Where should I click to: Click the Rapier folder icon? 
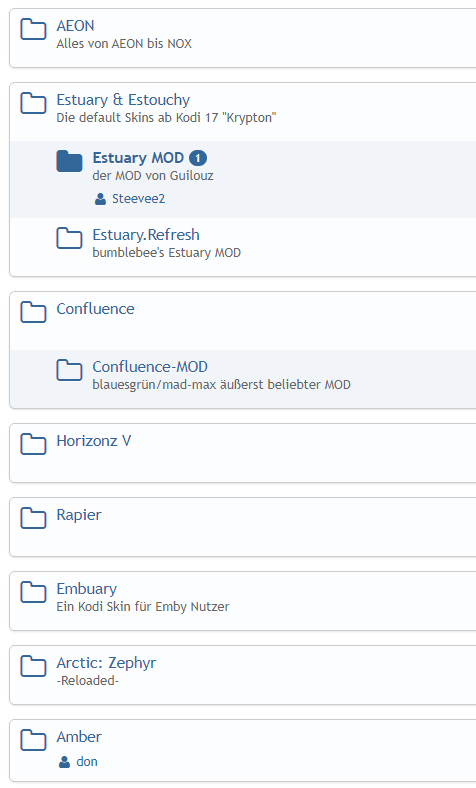pyautogui.click(x=33, y=518)
